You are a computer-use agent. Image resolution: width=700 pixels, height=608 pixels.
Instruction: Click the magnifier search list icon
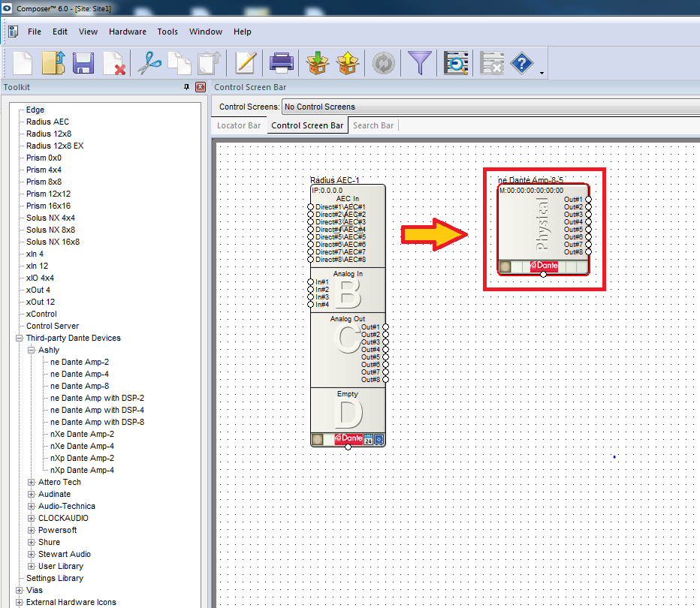[456, 63]
